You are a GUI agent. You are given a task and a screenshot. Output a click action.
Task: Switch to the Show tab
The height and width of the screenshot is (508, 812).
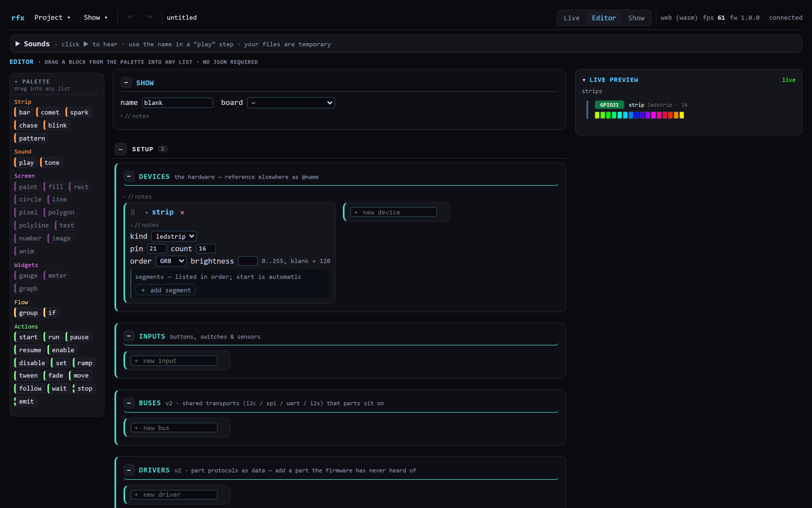point(636,18)
